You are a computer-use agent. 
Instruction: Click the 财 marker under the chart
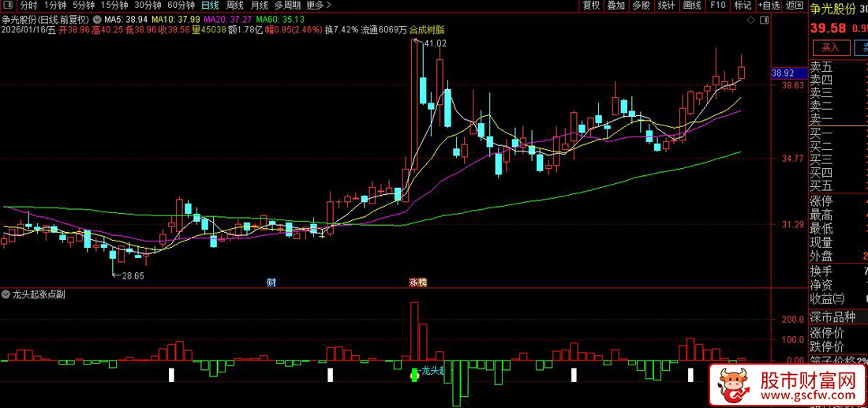point(271,283)
